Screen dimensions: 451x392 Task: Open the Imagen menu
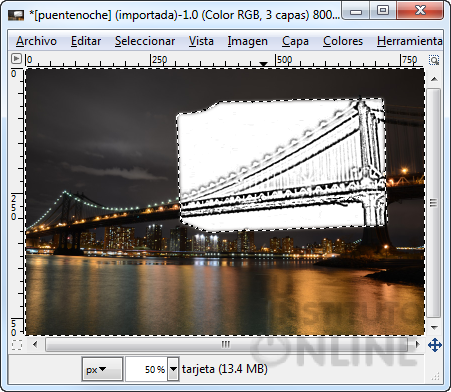point(247,41)
